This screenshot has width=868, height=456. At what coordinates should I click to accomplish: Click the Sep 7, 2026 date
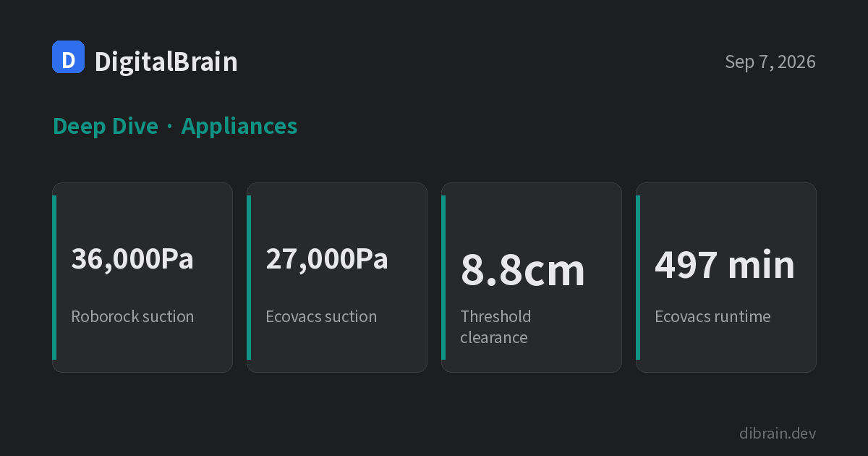(770, 62)
